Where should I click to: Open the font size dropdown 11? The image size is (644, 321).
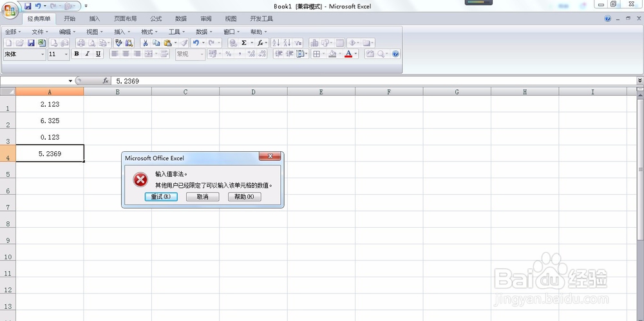click(66, 54)
